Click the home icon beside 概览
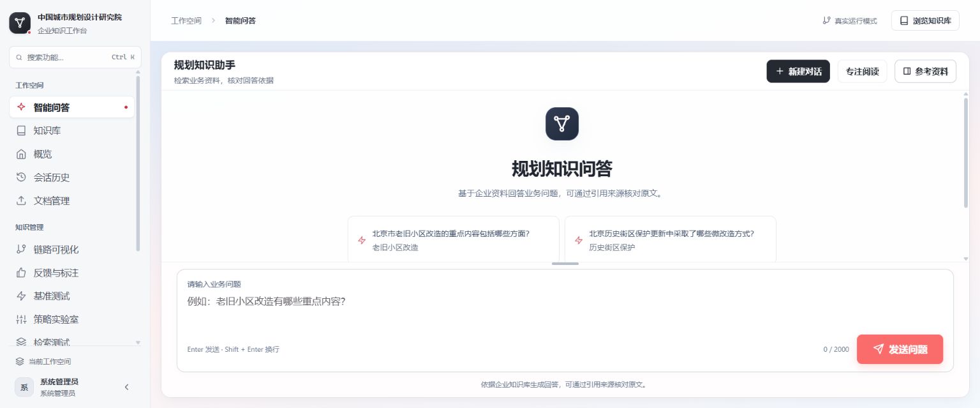Screen dimensions: 980x408 (21, 154)
